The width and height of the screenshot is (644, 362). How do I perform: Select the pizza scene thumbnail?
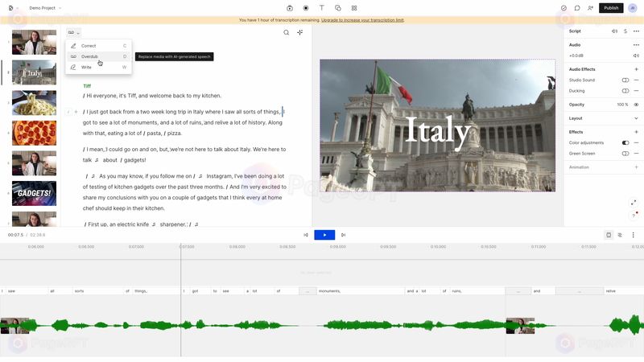[34, 133]
